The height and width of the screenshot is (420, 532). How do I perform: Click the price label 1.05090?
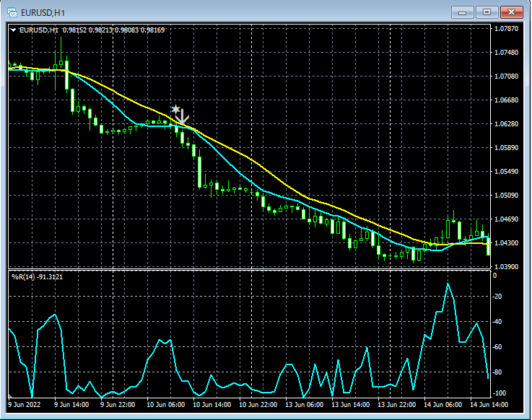[x=506, y=195]
